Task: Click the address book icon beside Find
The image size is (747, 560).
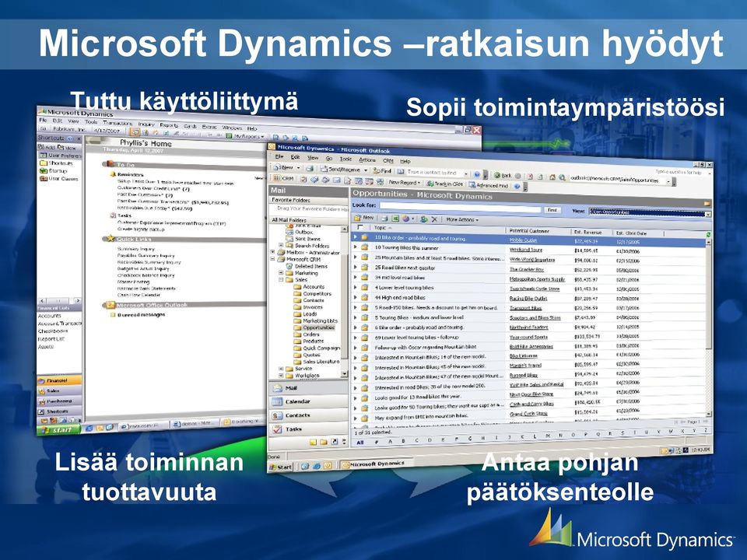Action: coord(401,171)
